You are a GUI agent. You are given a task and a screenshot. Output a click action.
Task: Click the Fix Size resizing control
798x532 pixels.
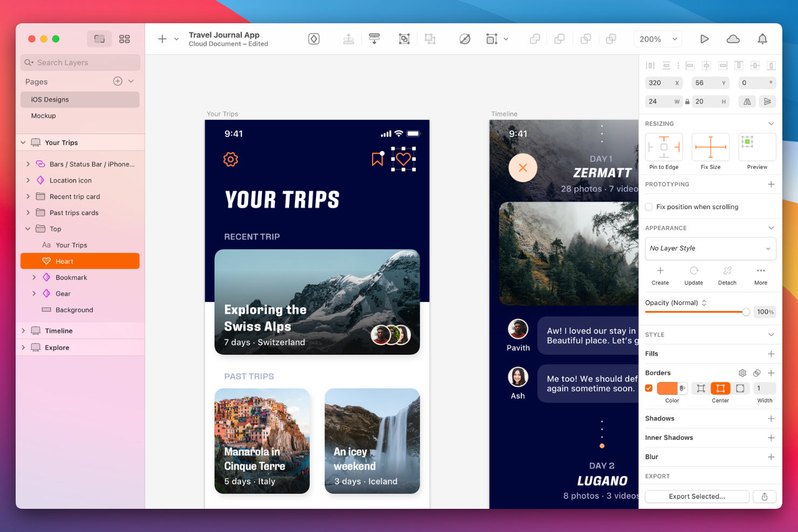coord(710,147)
